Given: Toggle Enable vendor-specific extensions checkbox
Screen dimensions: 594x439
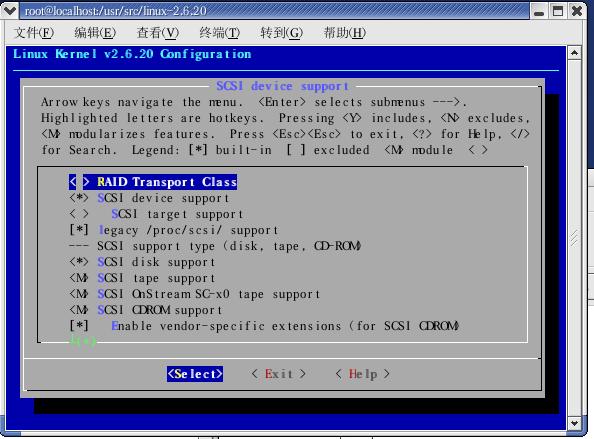Looking at the screenshot, I should coord(79,326).
